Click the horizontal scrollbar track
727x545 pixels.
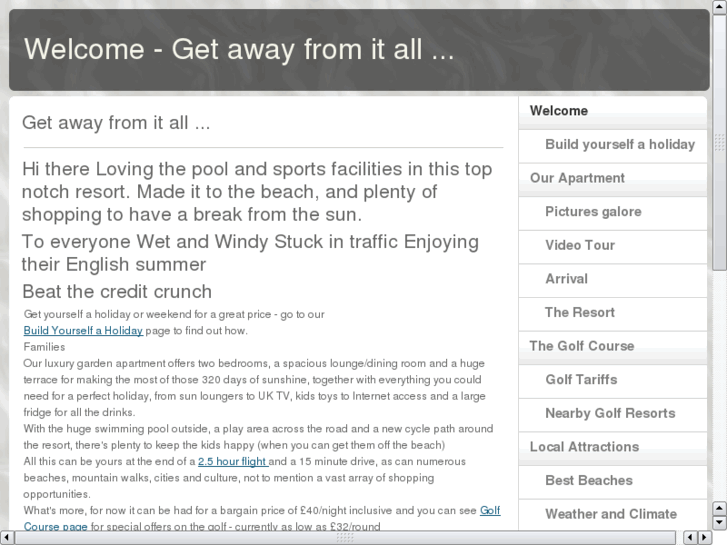coord(349,537)
